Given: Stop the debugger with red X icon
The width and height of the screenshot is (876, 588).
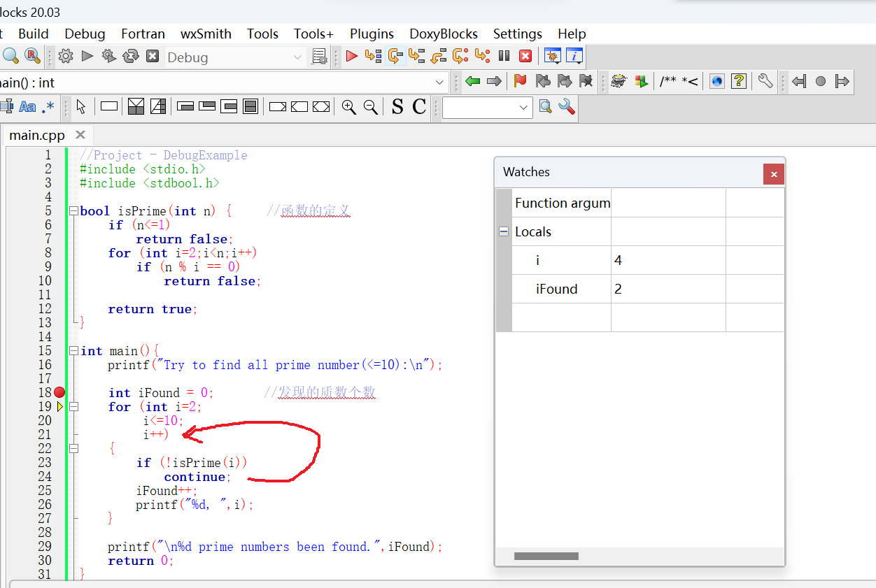Looking at the screenshot, I should tap(525, 56).
